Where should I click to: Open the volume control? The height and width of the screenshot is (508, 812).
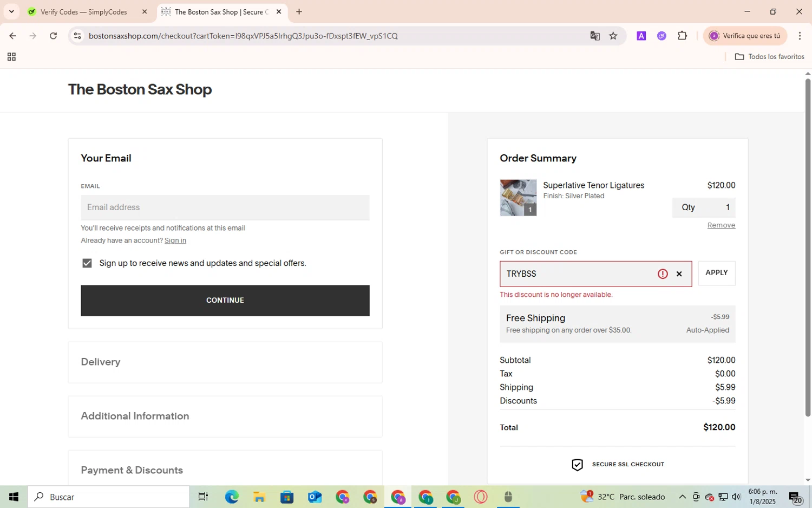point(736,497)
